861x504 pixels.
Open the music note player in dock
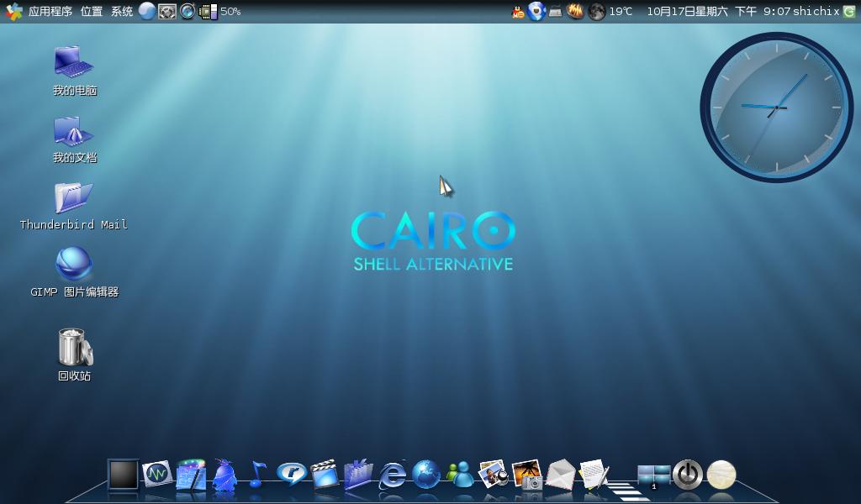pyautogui.click(x=256, y=475)
